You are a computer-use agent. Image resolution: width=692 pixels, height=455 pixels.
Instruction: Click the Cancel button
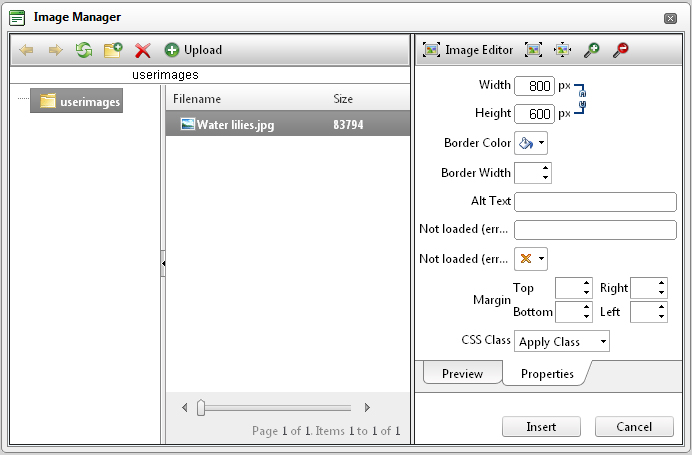coord(634,427)
